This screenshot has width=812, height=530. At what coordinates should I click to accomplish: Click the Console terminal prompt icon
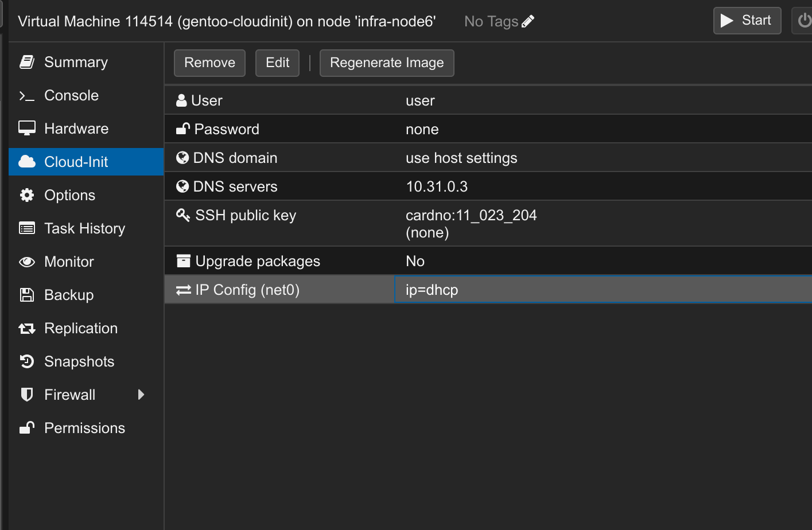27,96
